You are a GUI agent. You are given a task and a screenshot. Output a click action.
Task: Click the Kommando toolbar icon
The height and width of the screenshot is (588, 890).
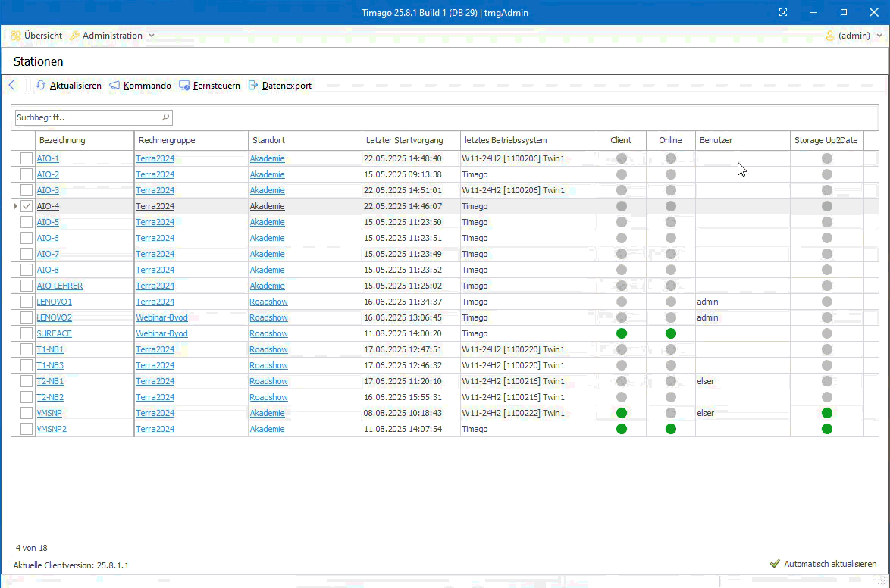pos(114,86)
